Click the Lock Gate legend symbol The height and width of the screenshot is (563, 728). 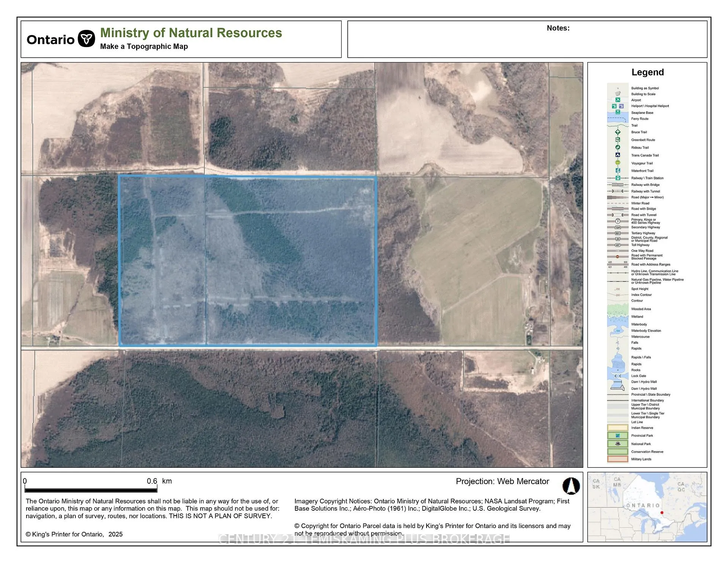(x=618, y=376)
